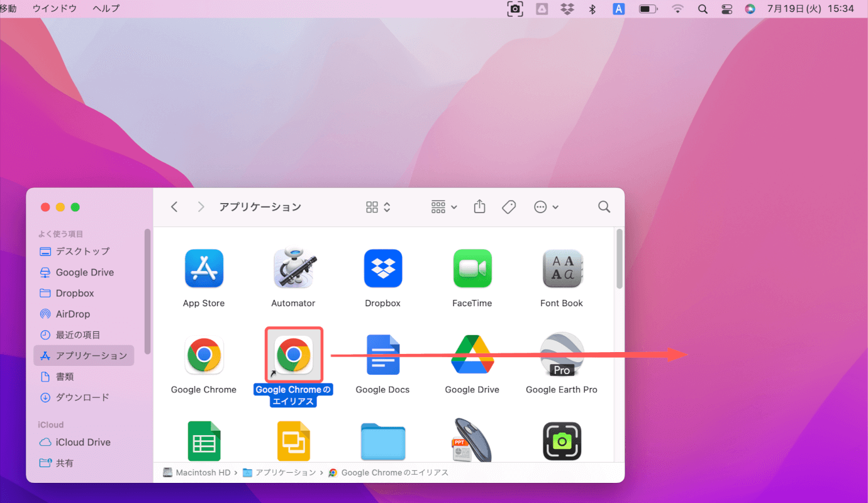Select the yellow Google Slides icon
This screenshot has width=868, height=503.
pyautogui.click(x=293, y=441)
